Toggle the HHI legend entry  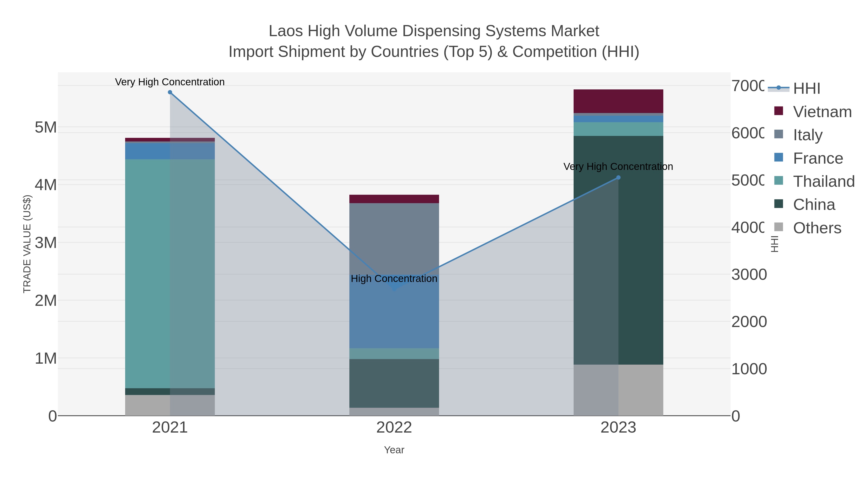(x=794, y=88)
